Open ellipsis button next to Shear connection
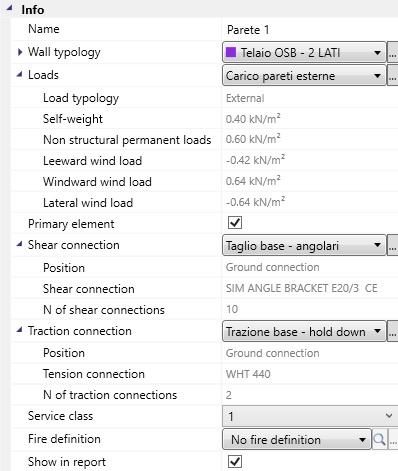Image resolution: width=398 pixels, height=471 pixels. pos(393,246)
